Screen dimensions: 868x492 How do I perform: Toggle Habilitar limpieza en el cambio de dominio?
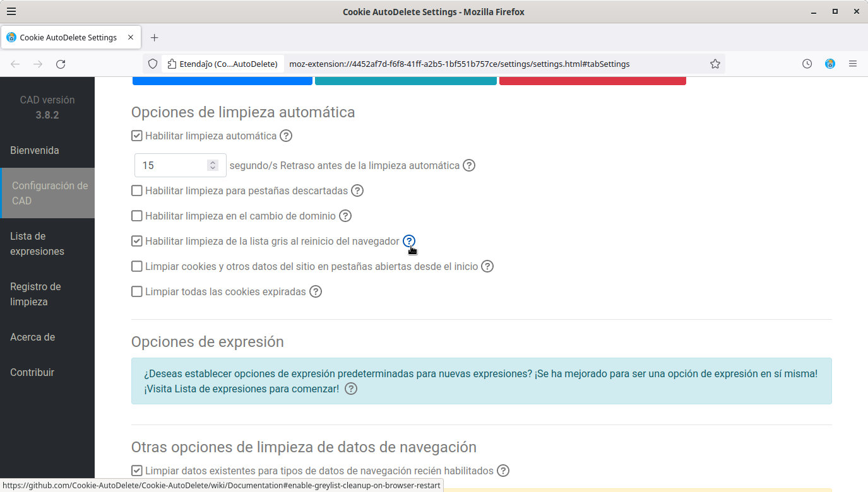click(x=137, y=216)
